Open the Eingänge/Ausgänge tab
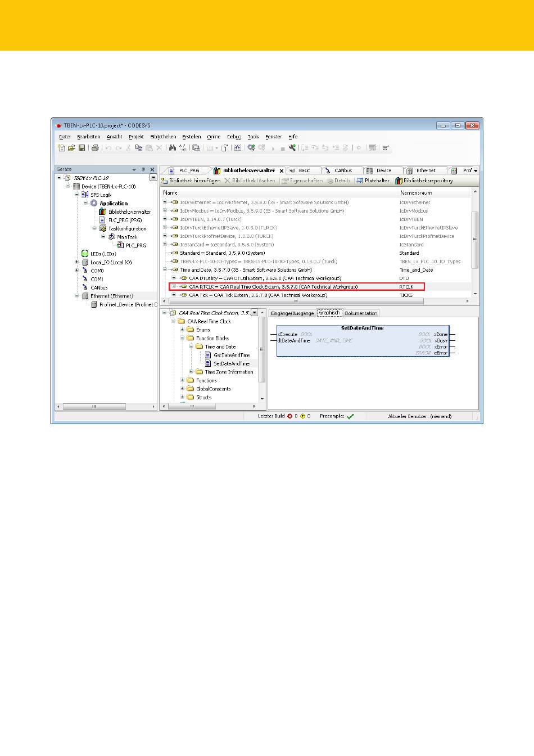Screen dimensions: 534x756 point(292,313)
